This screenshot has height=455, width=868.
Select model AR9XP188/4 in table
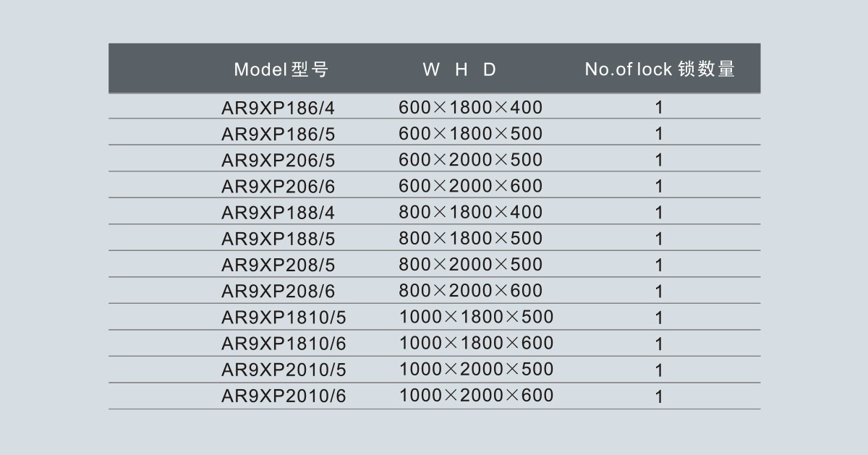[278, 213]
